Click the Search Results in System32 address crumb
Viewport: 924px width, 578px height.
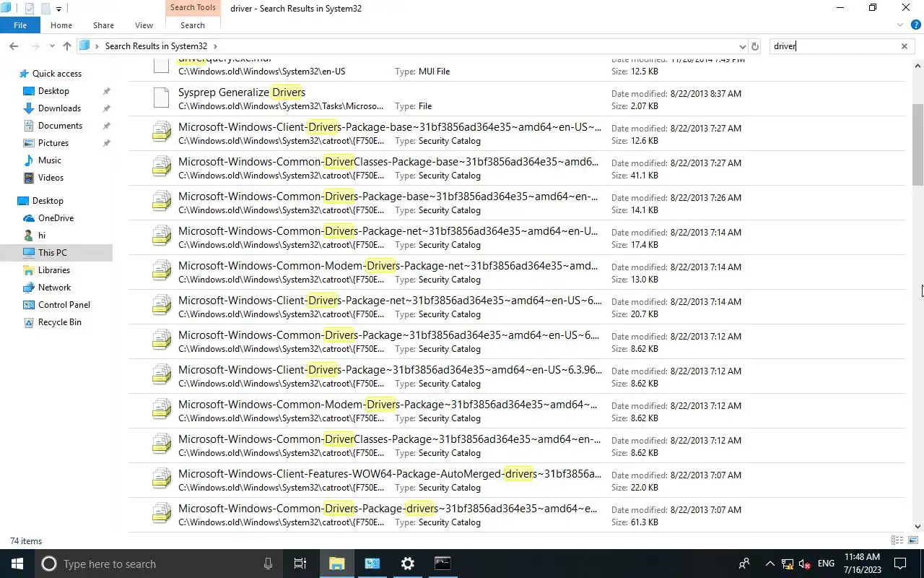coord(156,46)
